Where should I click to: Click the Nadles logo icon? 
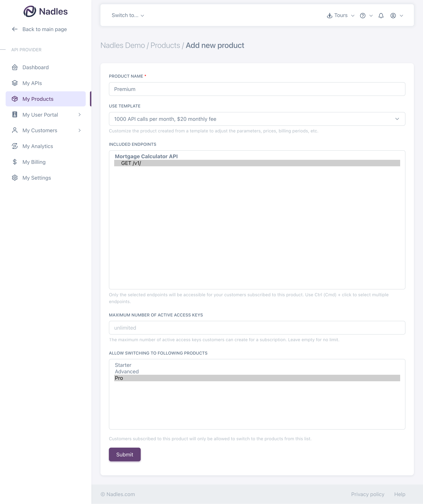click(30, 11)
